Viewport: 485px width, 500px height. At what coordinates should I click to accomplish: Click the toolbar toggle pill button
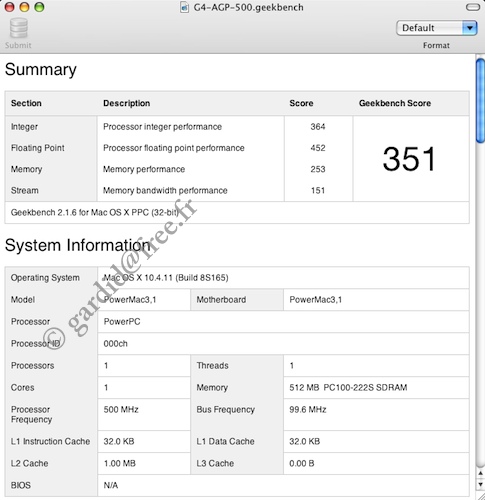473,7
